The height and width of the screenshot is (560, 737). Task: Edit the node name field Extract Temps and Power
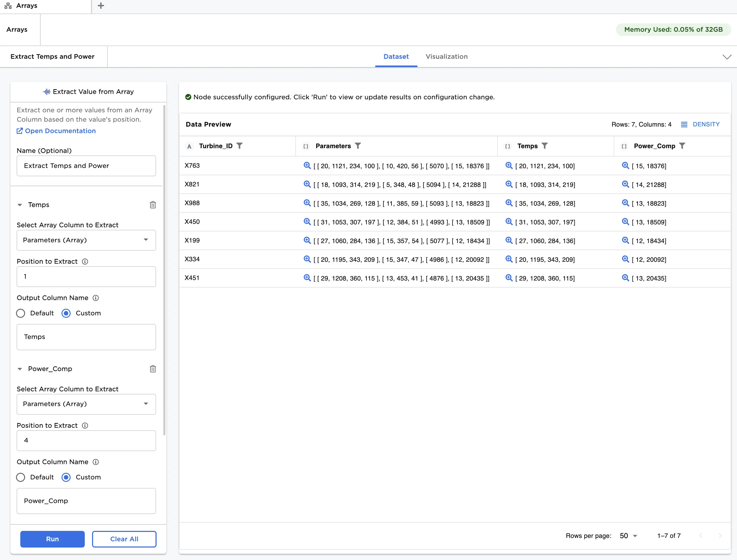tap(86, 166)
